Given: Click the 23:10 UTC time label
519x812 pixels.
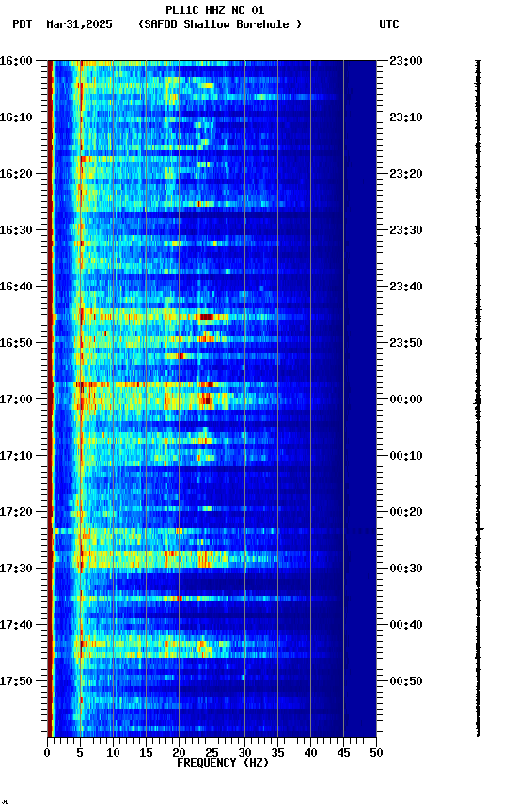Looking at the screenshot, I should 406,117.
